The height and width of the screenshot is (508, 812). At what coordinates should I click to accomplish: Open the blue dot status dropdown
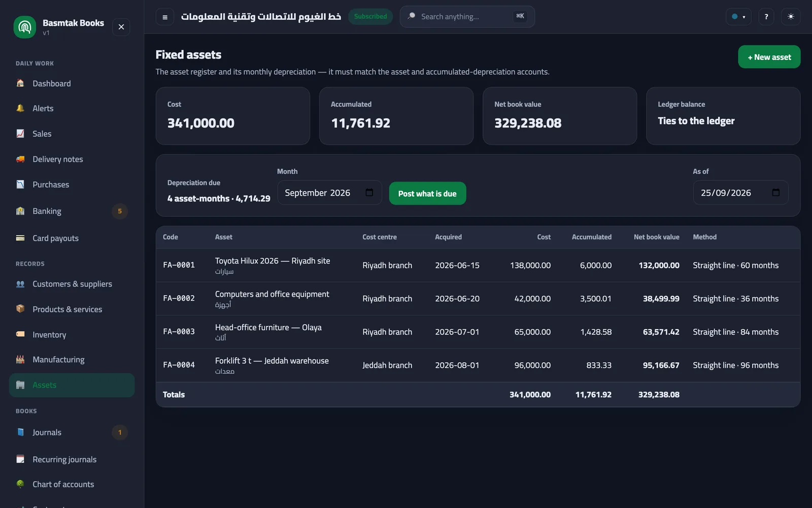(x=738, y=17)
